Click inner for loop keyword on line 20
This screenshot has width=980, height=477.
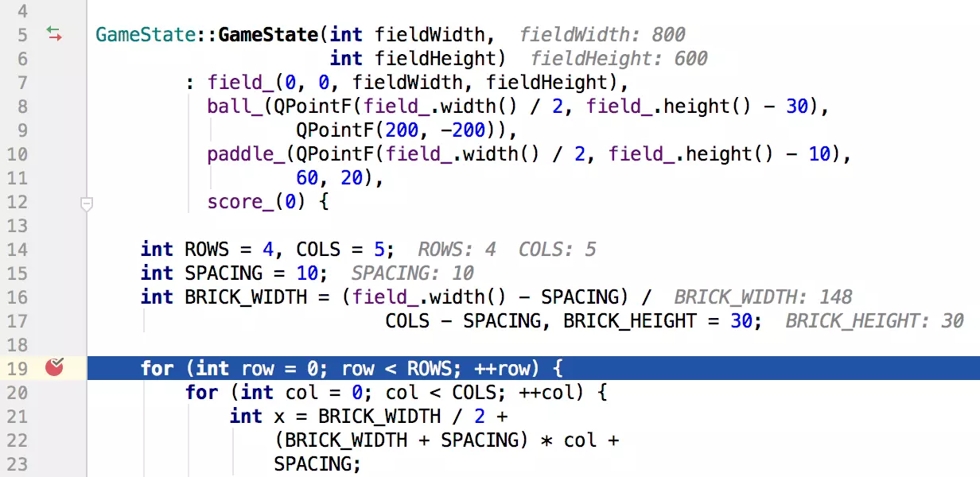(x=201, y=393)
